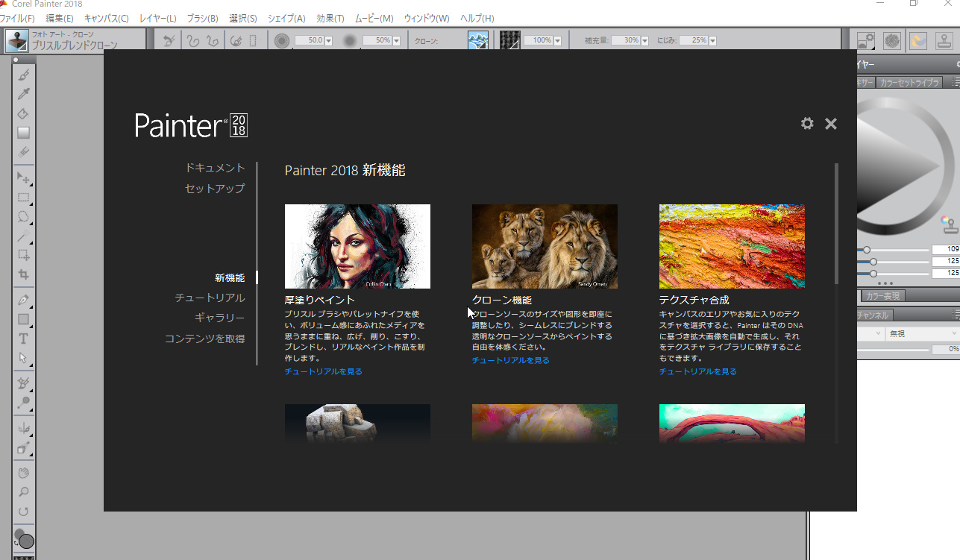Viewport: 960px width, 560px height.
Task: Select the Magnifier zoom tool
Action: pyautogui.click(x=23, y=492)
